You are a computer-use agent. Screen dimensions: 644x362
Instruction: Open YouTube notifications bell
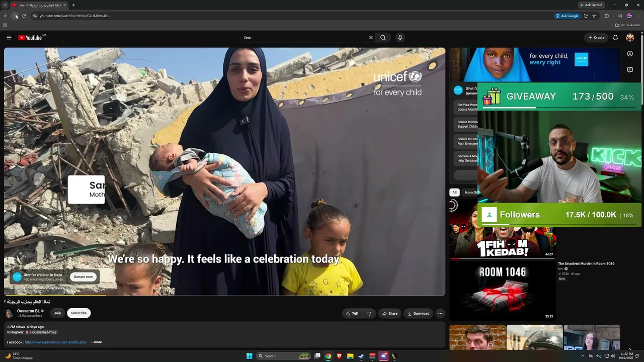(x=615, y=38)
